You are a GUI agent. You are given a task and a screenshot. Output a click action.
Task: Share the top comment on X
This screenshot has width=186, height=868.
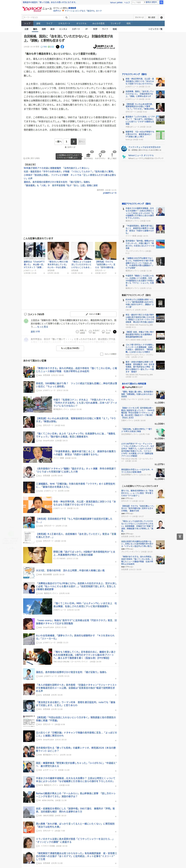(114, 332)
